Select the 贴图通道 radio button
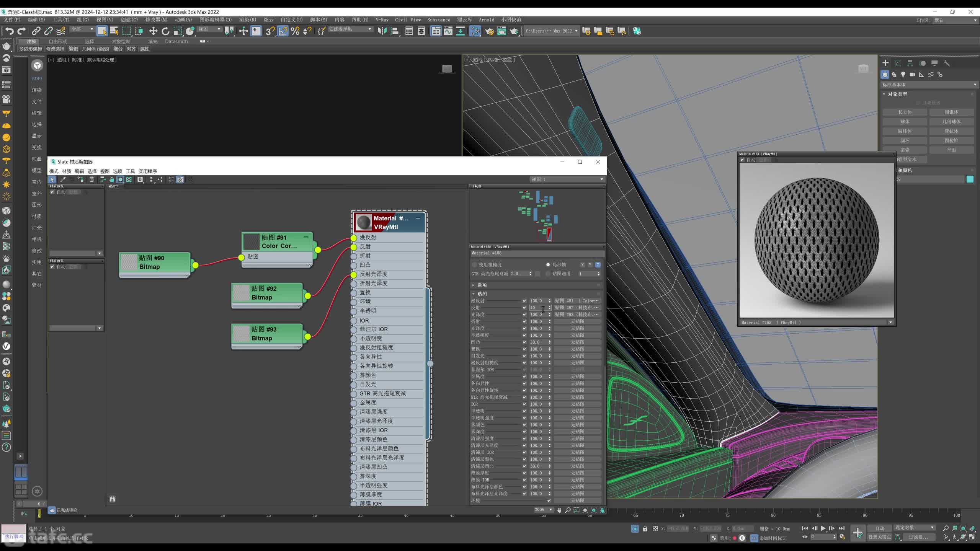This screenshot has height=551, width=980. (548, 274)
